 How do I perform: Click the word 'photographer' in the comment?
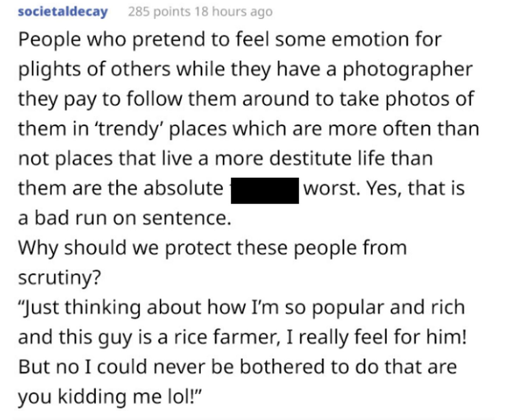[408, 70]
